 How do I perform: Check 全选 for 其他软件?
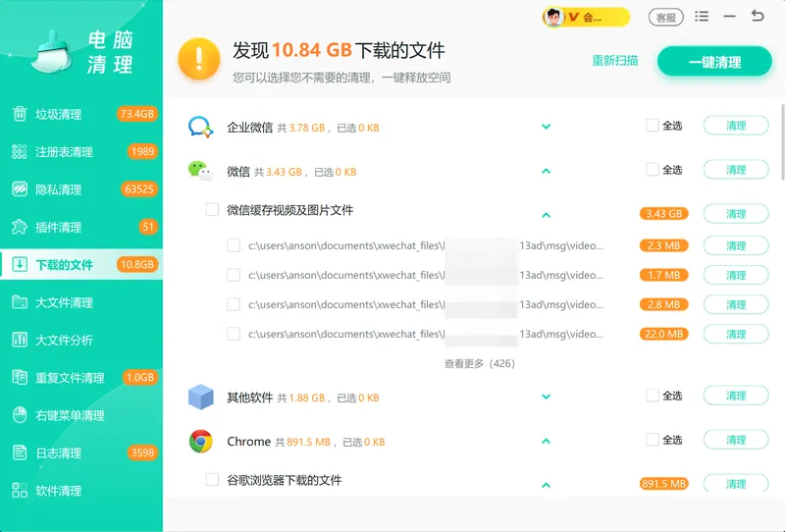pos(652,396)
